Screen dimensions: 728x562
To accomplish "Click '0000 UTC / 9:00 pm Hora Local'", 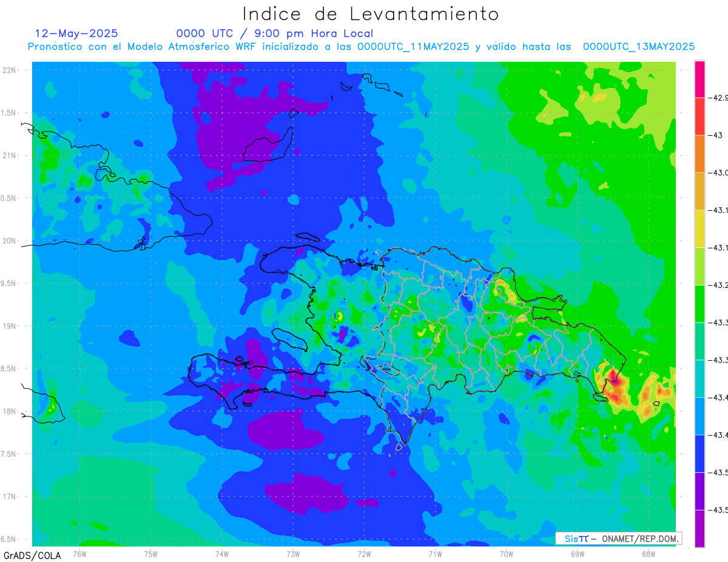I will tap(275, 33).
